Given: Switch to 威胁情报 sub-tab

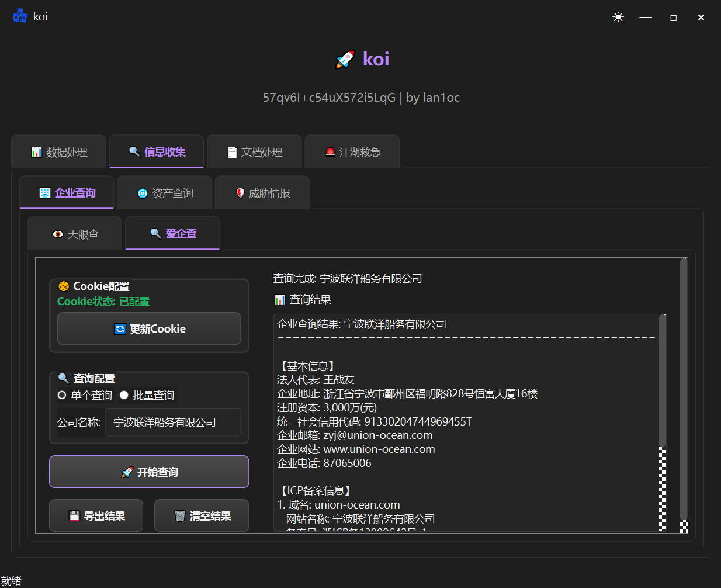Looking at the screenshot, I should [x=262, y=193].
